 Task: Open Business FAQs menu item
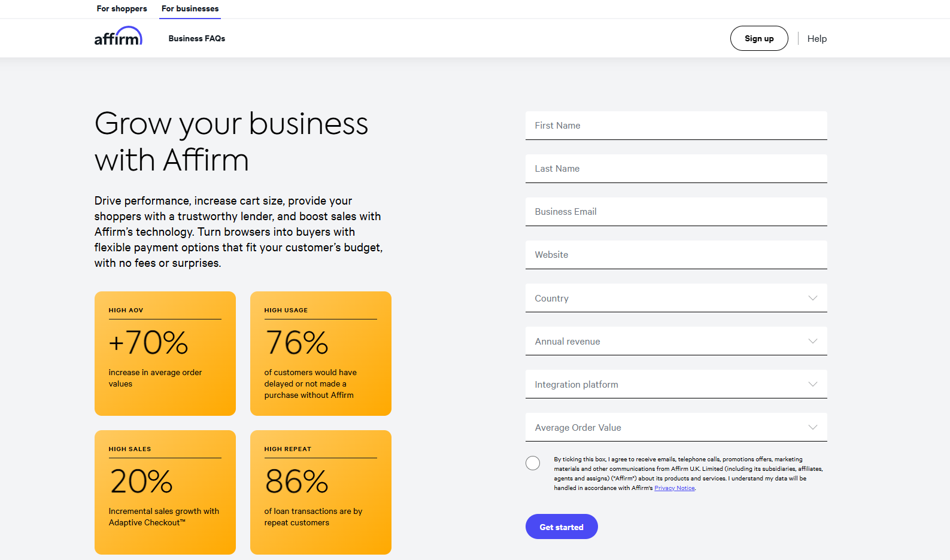pos(197,38)
